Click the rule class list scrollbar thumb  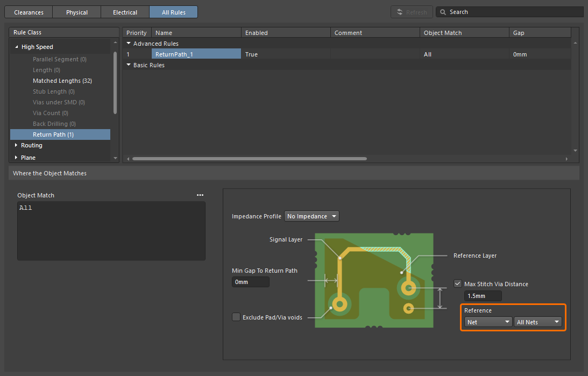(115, 83)
